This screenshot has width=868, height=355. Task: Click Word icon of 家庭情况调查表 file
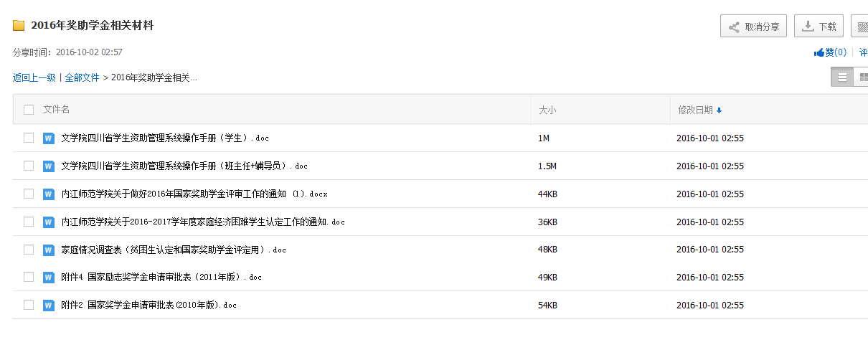tap(49, 250)
